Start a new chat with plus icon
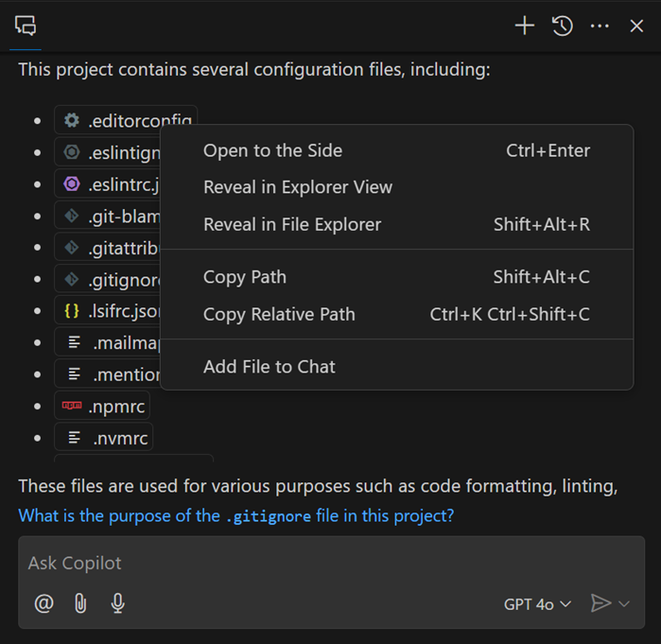The image size is (661, 644). click(524, 26)
